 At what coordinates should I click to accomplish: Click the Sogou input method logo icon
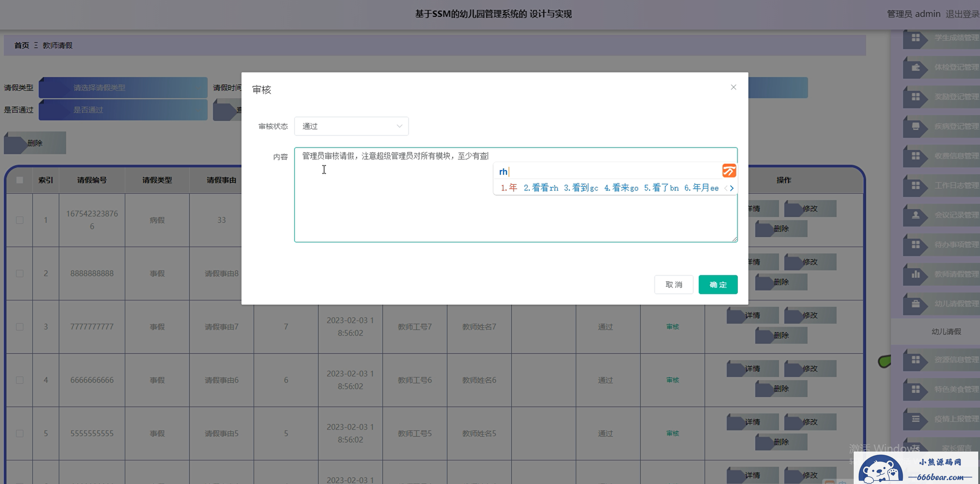click(x=729, y=171)
